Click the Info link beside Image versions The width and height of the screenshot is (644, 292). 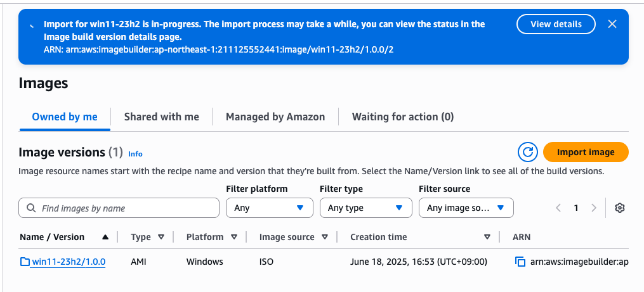135,154
